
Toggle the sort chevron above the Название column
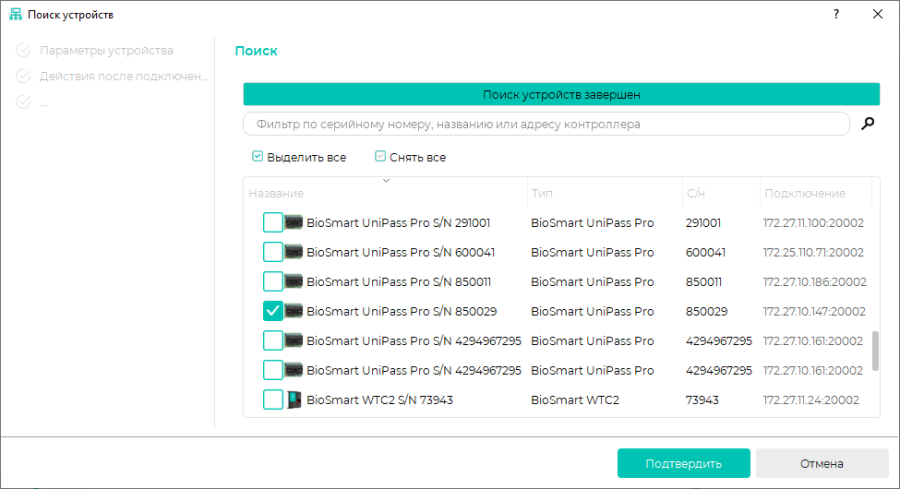386,181
